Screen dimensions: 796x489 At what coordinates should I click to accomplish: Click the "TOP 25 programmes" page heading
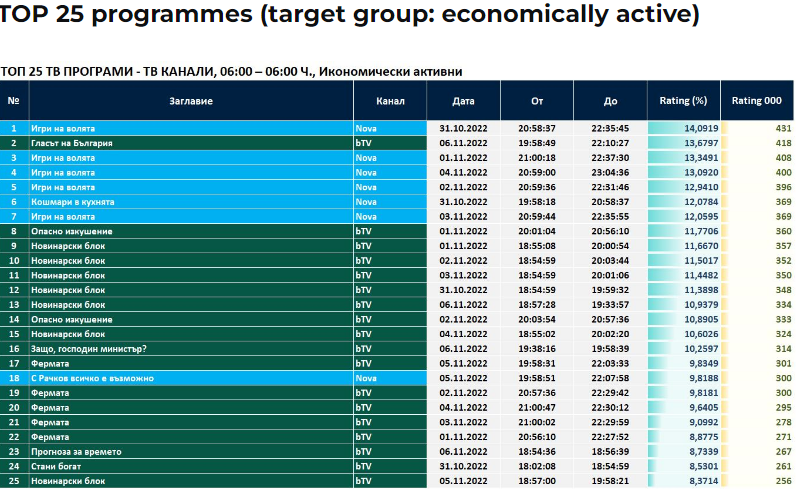350,17
